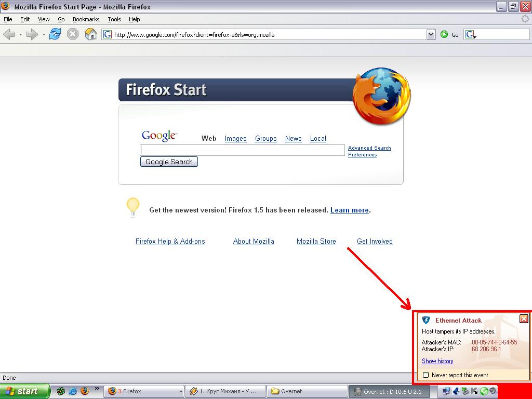Open the search engine selector dropdown
This screenshot has width=532, height=399.
point(470,34)
